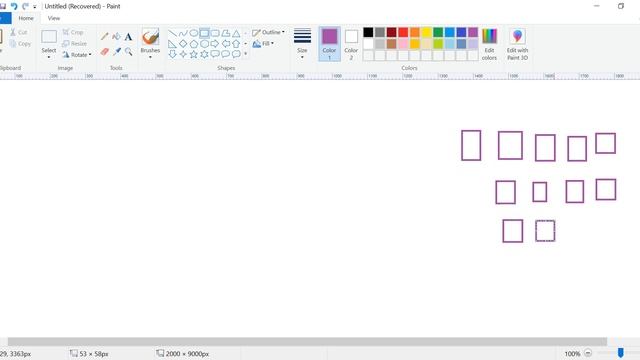Screen dimensions: 640x360
Task: Select the Color picker eyedropper tool
Action: 116,51
